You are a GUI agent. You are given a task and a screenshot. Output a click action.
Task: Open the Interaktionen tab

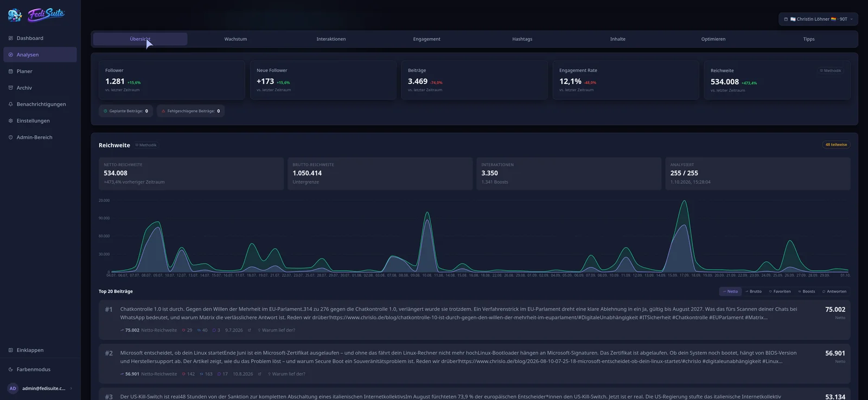pyautogui.click(x=331, y=39)
